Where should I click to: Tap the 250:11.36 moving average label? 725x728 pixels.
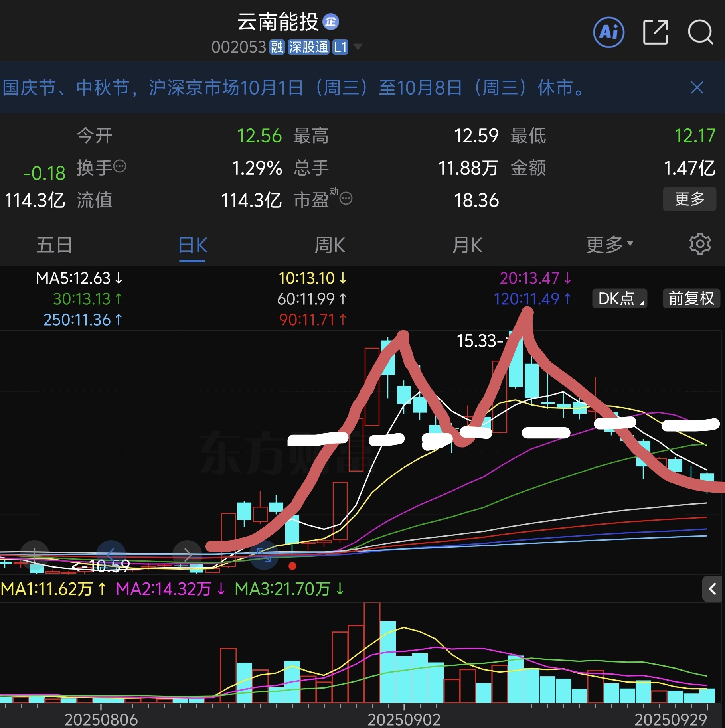83,320
